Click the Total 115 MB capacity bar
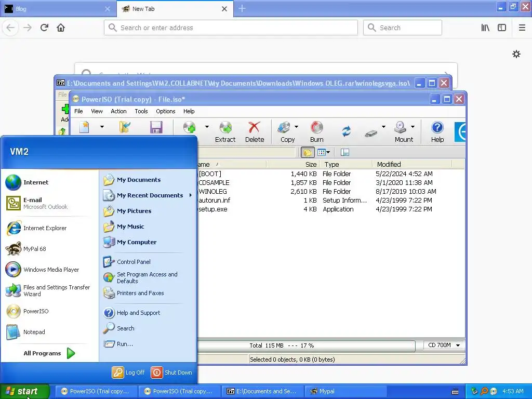This screenshot has width=532, height=399. click(307, 345)
